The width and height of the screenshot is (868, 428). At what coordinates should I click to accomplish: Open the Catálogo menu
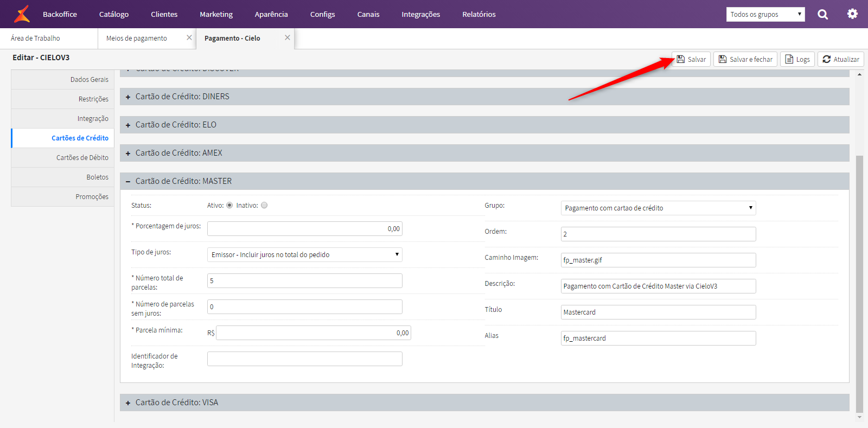[114, 14]
